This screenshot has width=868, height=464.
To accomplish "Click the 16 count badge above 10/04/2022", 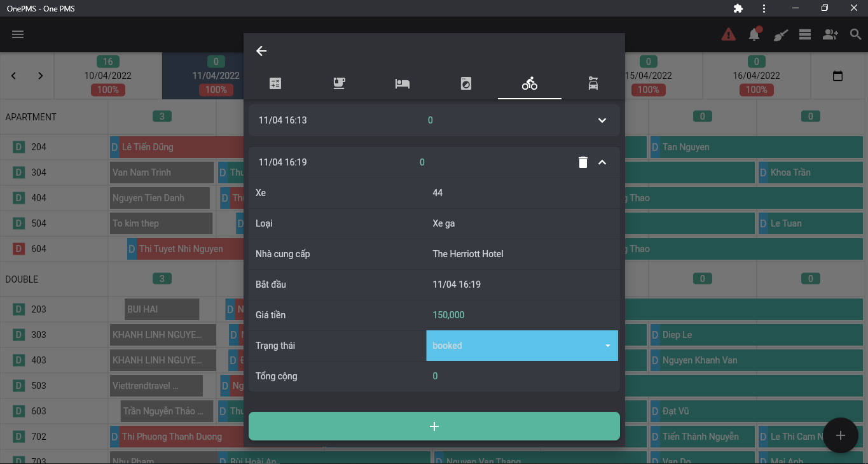I will click(108, 62).
